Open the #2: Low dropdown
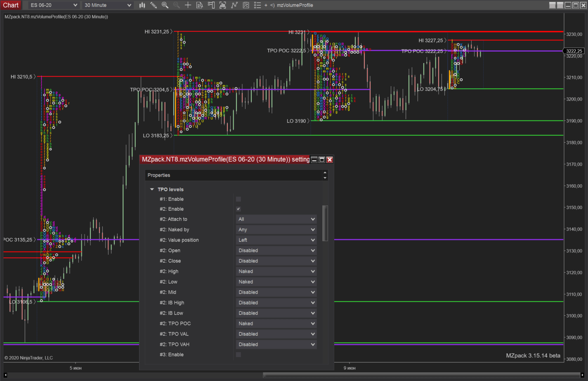This screenshot has width=588, height=381. [x=276, y=282]
